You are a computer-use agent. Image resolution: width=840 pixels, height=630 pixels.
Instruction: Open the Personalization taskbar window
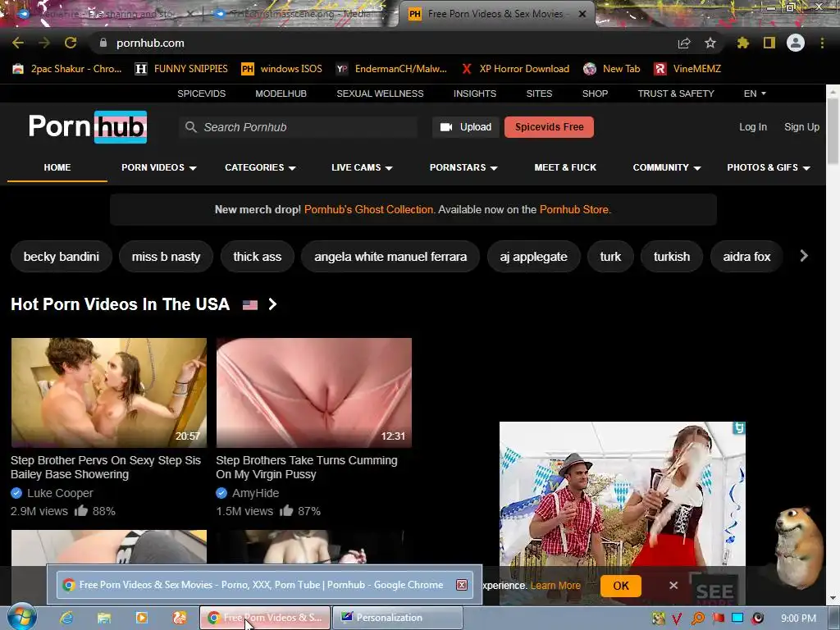[x=398, y=618]
